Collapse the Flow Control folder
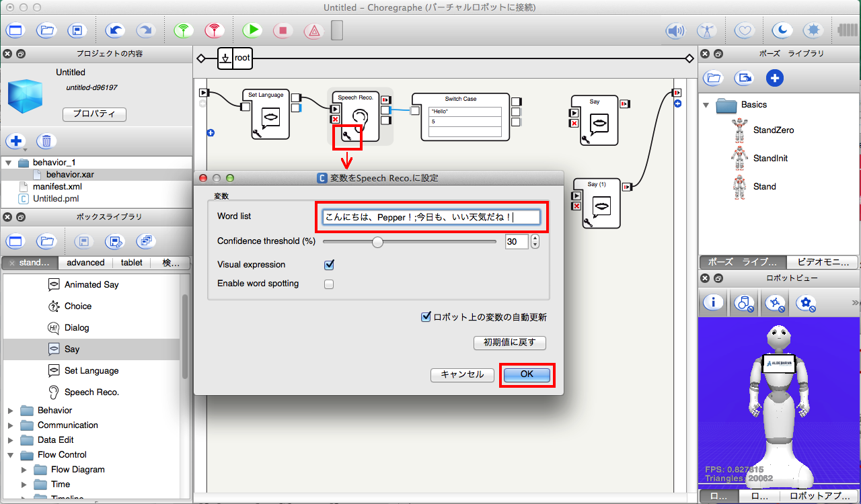The image size is (861, 504). click(x=11, y=455)
